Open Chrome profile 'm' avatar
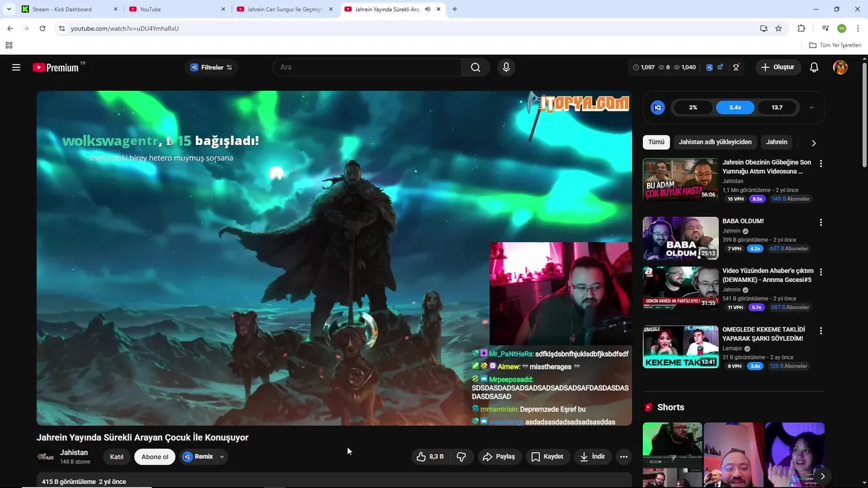 pos(842,28)
